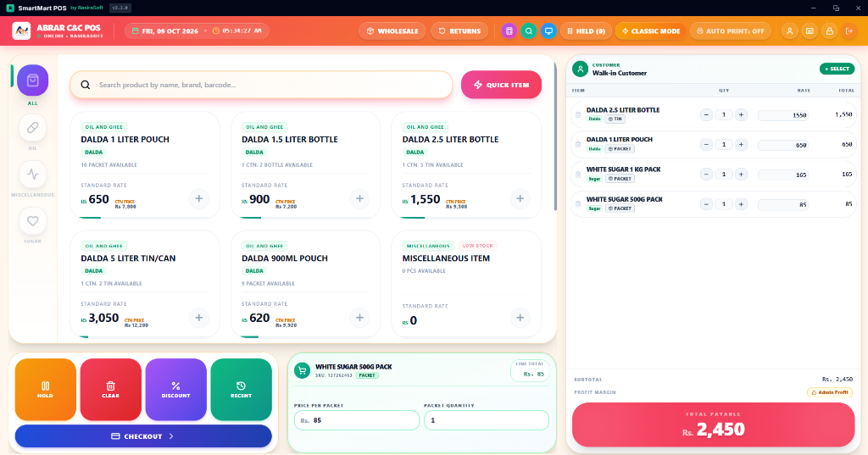Screen dimensions: 868x455
Task: Click the PACKET QUANTITY input field
Action: 487,420
